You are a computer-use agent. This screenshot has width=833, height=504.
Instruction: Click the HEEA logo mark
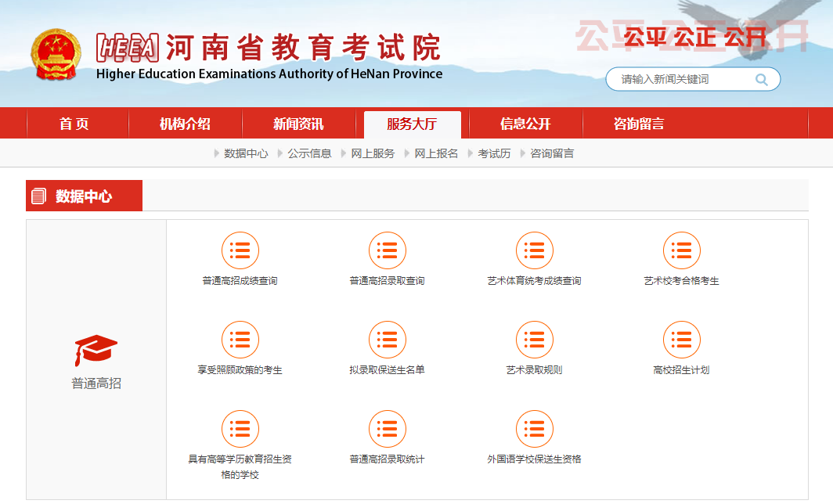coord(128,48)
